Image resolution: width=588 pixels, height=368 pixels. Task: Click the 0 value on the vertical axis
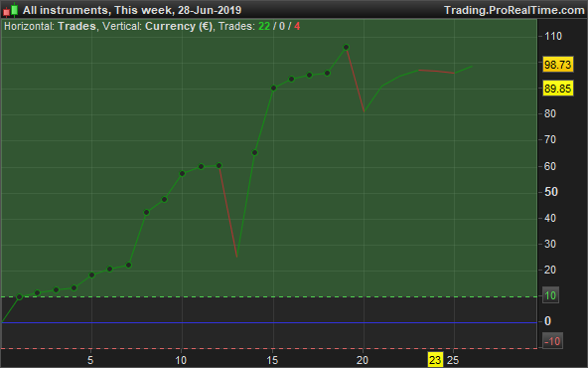547,321
